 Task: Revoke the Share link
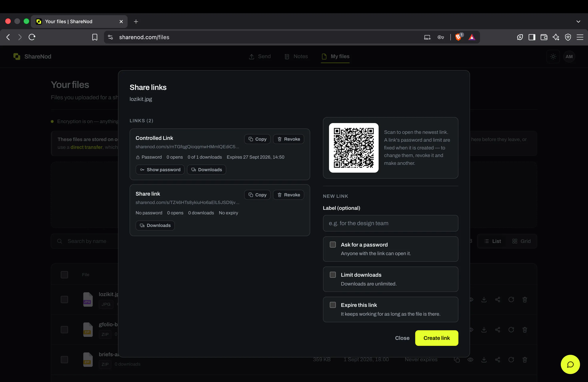[288, 195]
